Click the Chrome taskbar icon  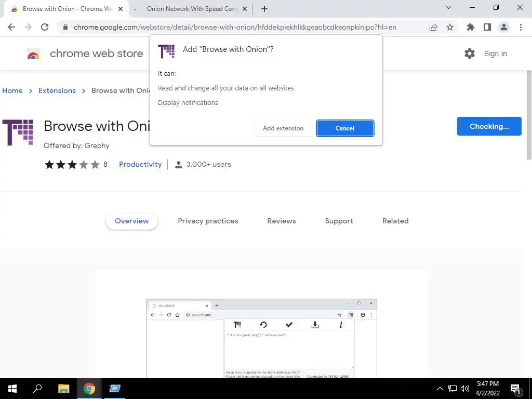pyautogui.click(x=89, y=389)
